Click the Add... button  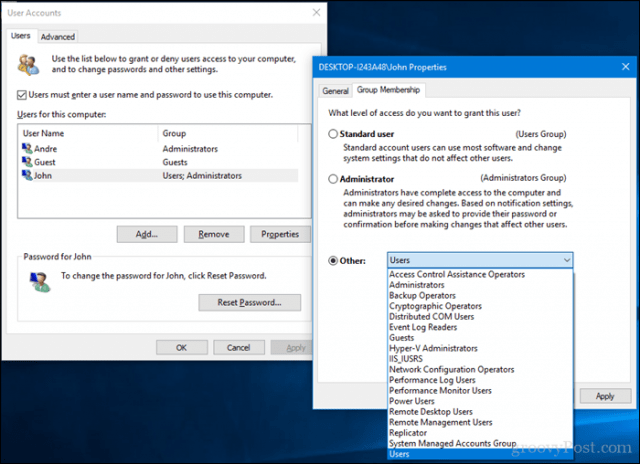147,234
